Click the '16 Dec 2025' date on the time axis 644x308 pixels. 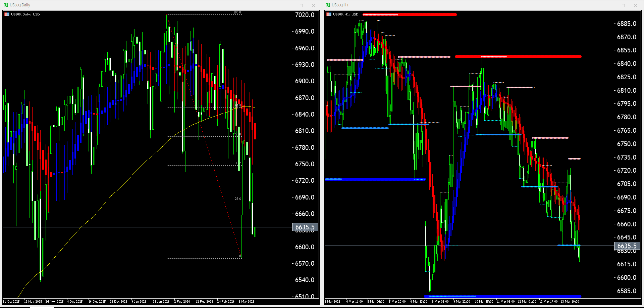tap(97, 302)
